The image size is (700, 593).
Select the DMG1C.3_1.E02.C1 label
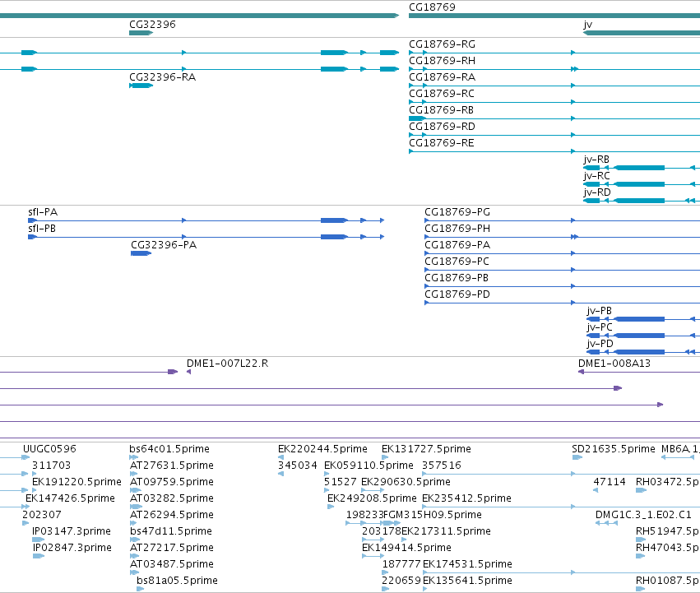[643, 516]
